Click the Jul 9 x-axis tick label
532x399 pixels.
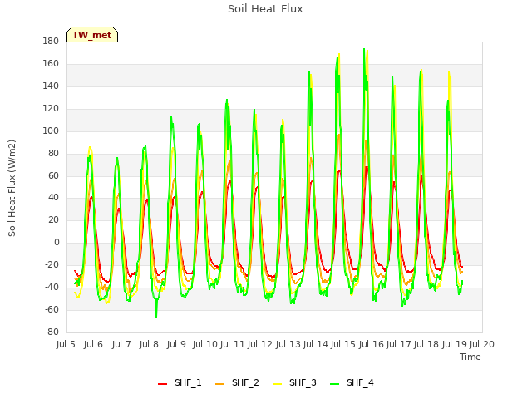click(x=176, y=344)
